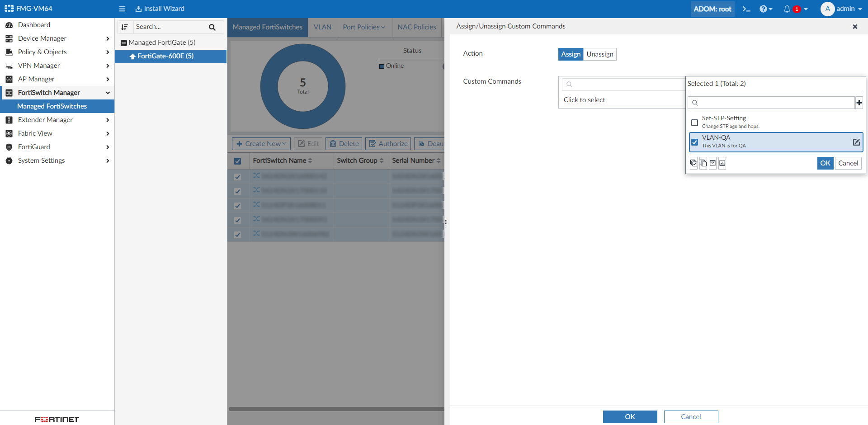
Task: Click the Delete button in the toolbar
Action: (344, 144)
